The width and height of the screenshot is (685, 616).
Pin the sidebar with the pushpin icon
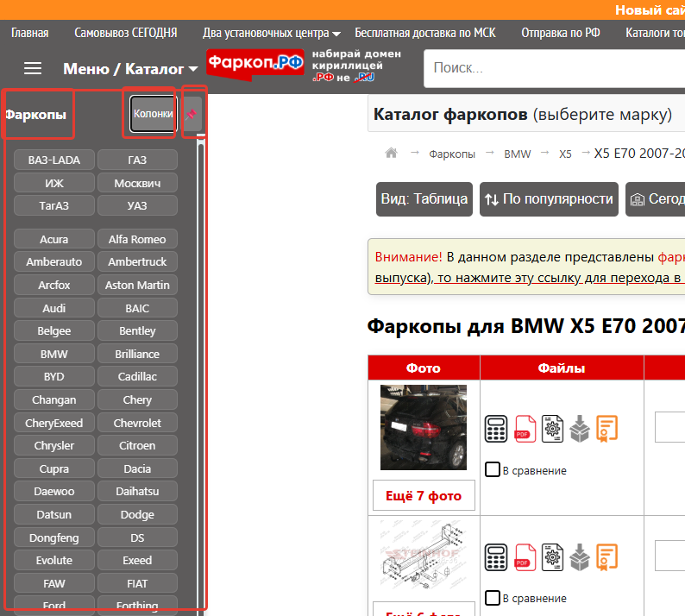point(192,114)
